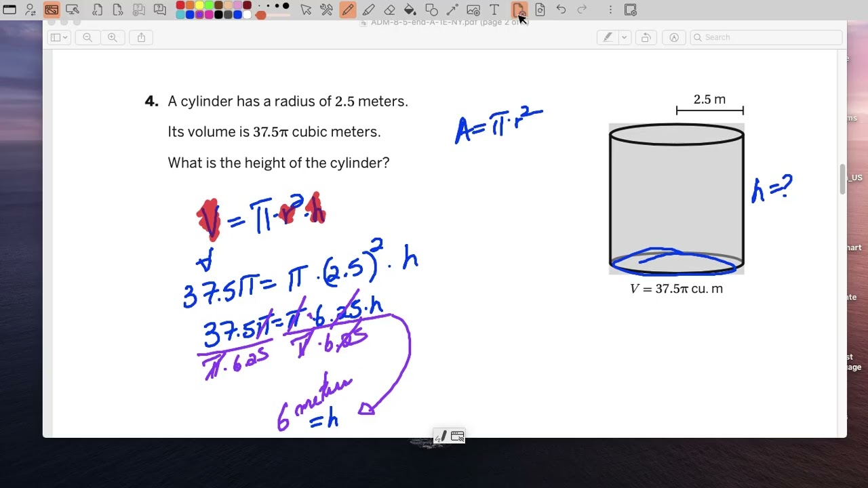868x488 pixels.
Task: Select the eraser tool
Action: (x=389, y=9)
